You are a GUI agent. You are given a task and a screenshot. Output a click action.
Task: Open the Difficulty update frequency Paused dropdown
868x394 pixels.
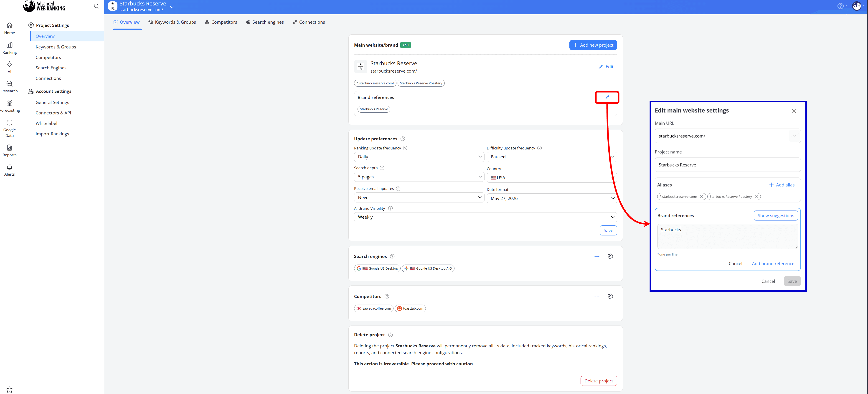(x=552, y=157)
